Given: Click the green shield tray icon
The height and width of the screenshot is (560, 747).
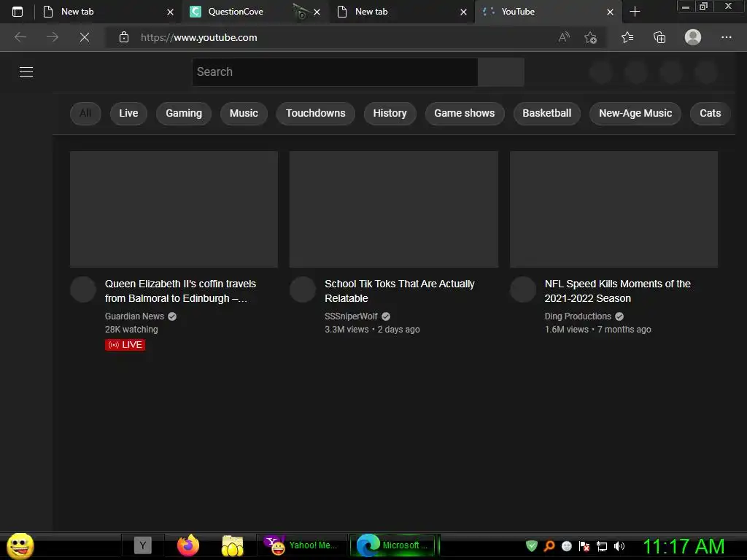Looking at the screenshot, I should click(532, 546).
